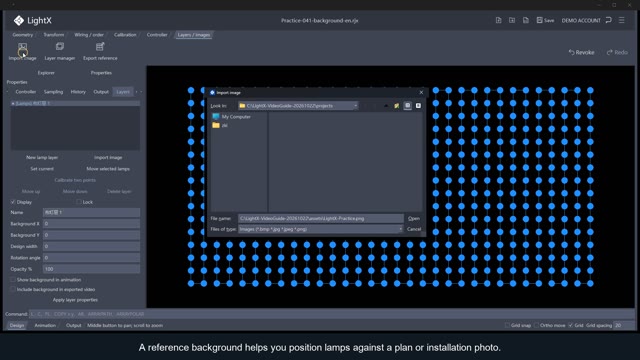The image size is (640, 360).
Task: Click the LightX logo
Action: 32,20
